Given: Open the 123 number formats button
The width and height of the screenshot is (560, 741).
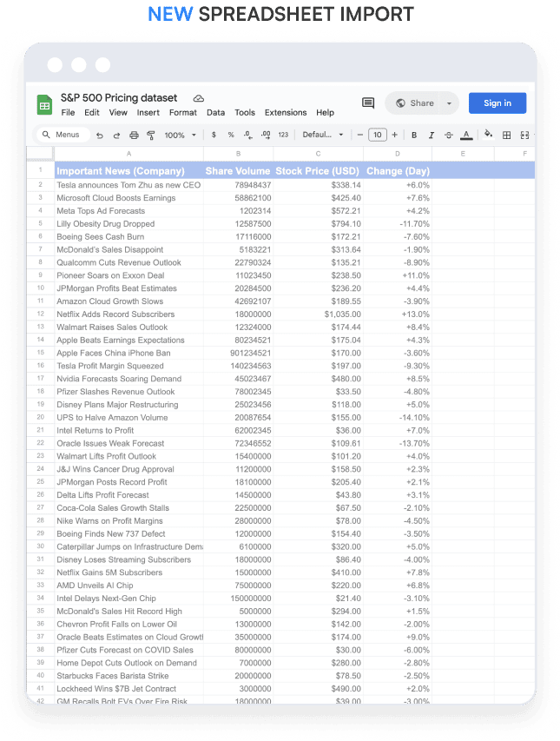Looking at the screenshot, I should pyautogui.click(x=283, y=135).
